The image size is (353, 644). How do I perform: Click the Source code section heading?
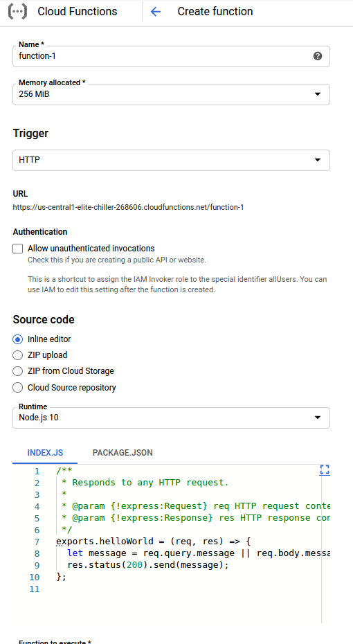pos(44,319)
